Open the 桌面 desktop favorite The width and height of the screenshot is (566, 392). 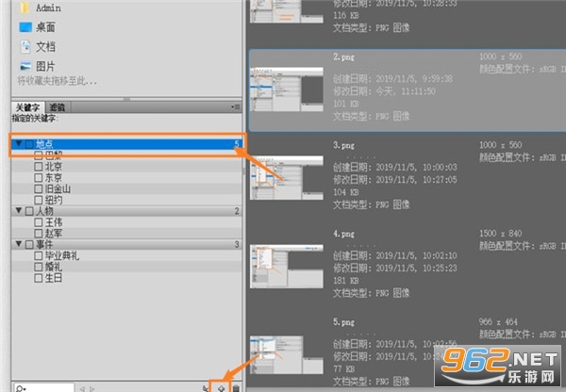point(37,27)
